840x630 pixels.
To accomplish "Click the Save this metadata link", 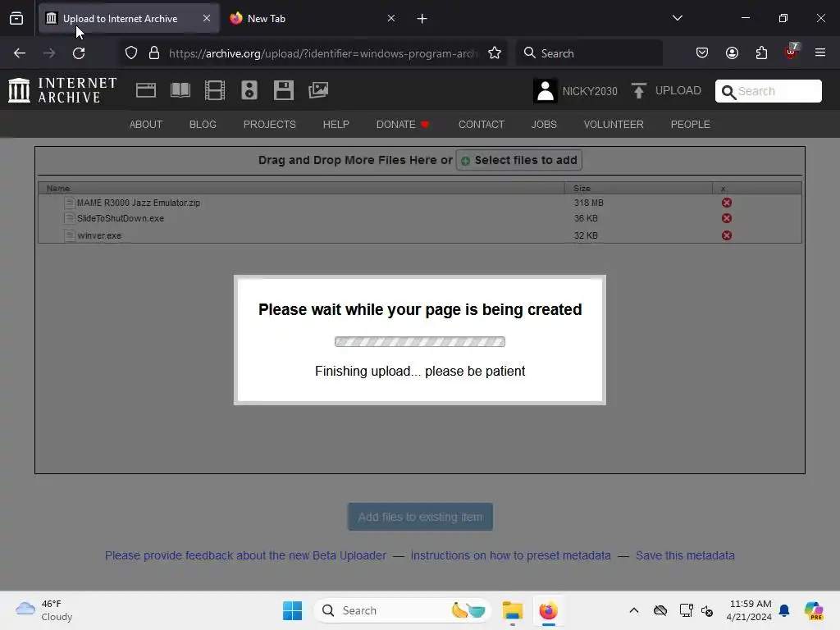I will pos(685,555).
